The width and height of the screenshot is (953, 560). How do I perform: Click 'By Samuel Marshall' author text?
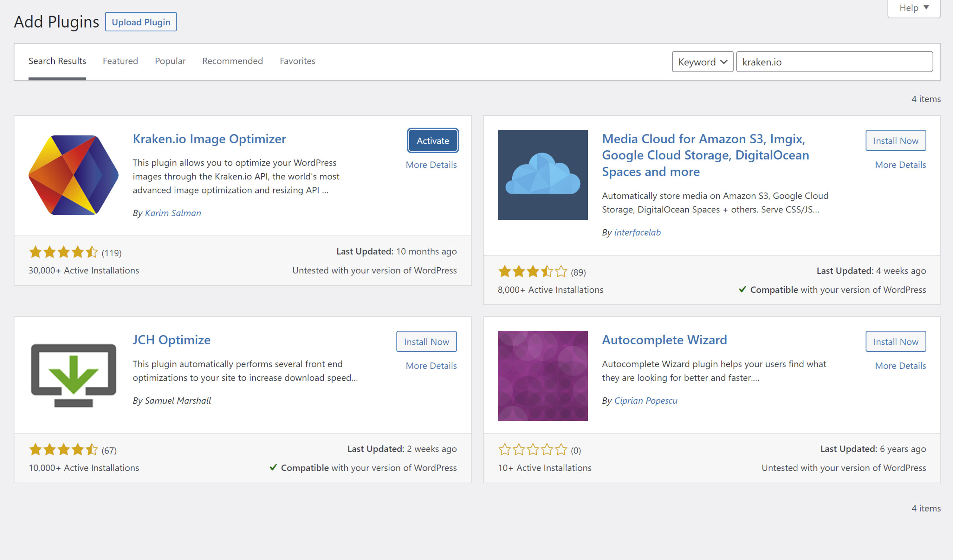pyautogui.click(x=172, y=400)
